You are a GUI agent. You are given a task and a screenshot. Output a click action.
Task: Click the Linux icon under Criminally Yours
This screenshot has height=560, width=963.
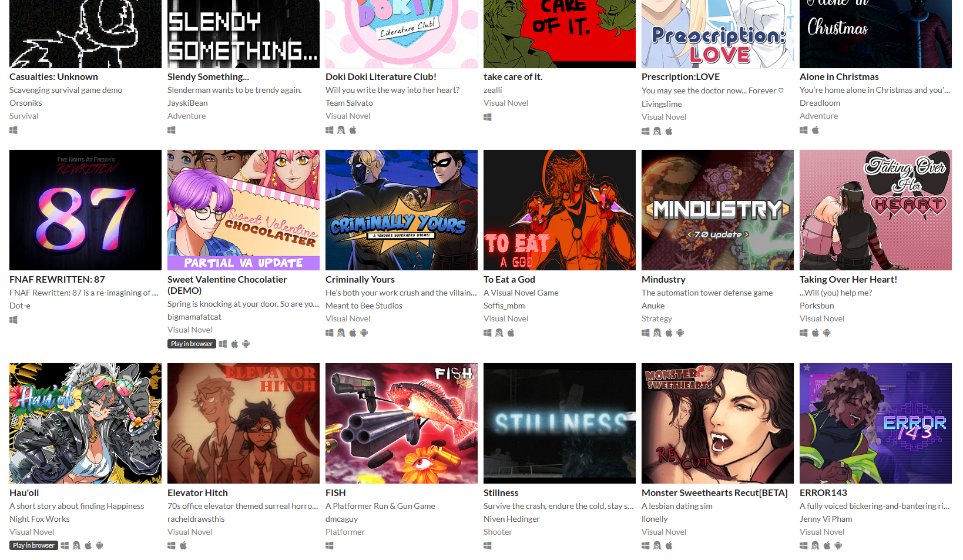coord(341,333)
